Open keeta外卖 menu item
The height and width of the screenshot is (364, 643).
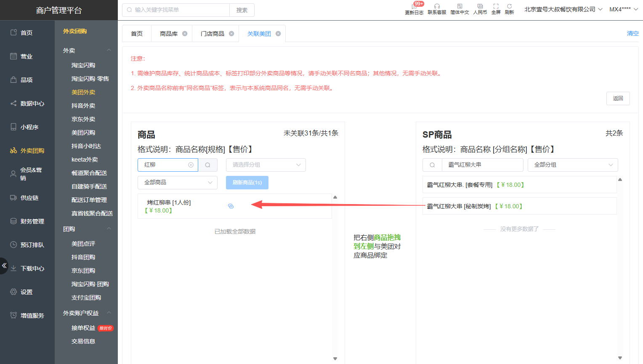click(x=85, y=159)
